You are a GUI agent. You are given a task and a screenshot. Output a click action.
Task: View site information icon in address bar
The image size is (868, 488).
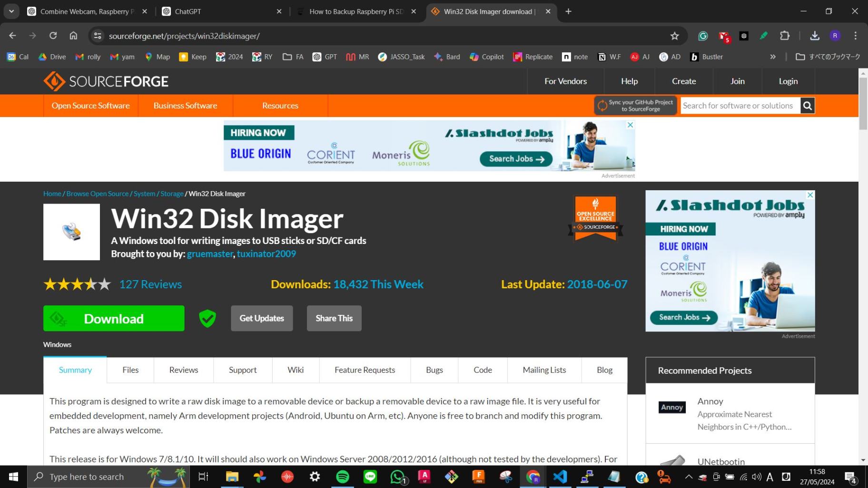tap(98, 36)
